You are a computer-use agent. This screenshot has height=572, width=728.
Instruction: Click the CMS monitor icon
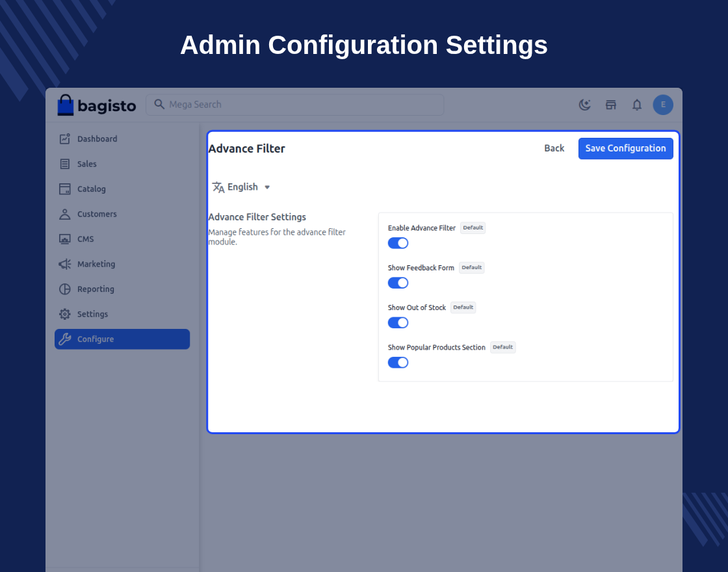(x=64, y=239)
